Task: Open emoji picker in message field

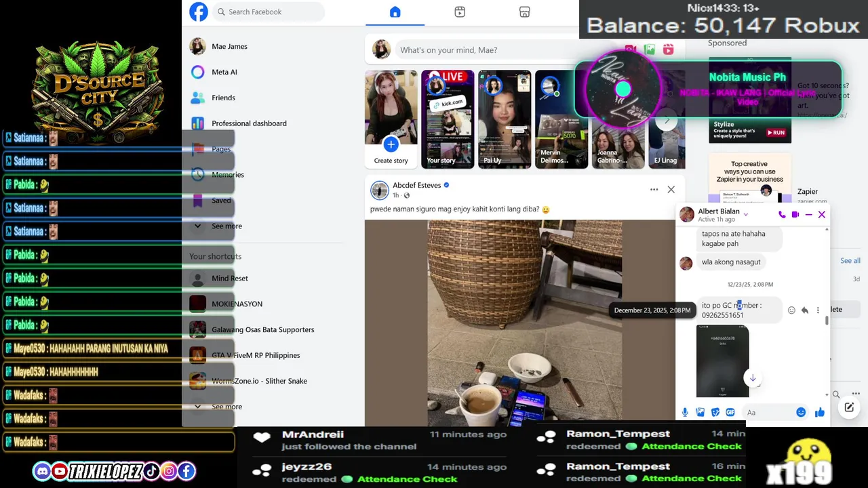Action: 801,412
